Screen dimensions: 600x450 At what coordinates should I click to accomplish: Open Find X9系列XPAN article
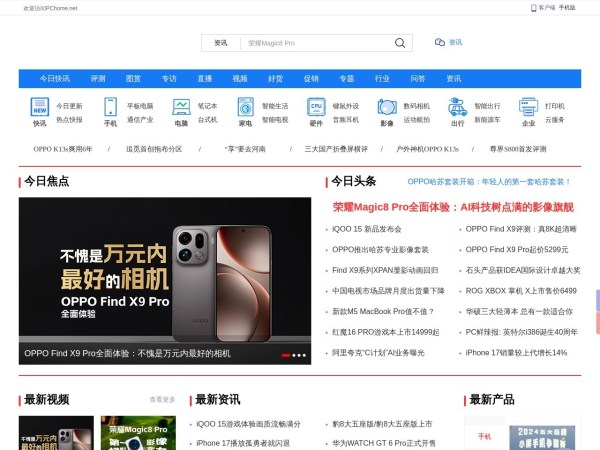pos(385,270)
